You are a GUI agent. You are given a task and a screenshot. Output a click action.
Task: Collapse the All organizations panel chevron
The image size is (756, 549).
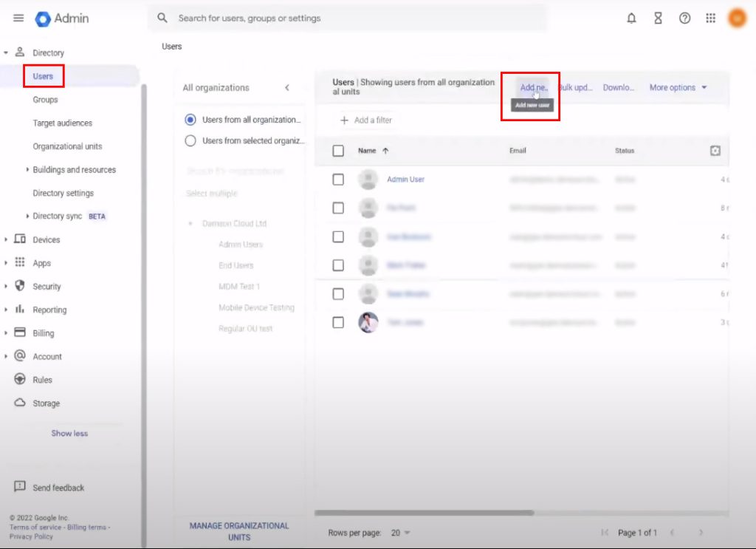[287, 87]
